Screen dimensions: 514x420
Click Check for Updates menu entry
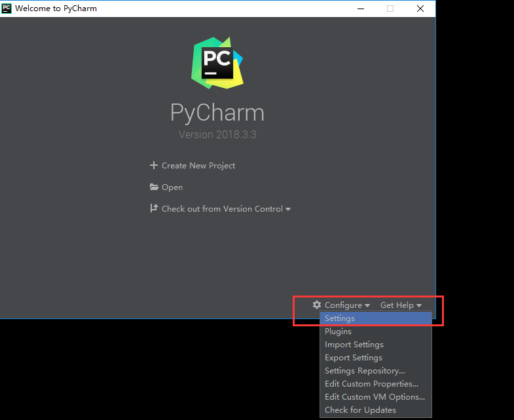tap(376, 410)
